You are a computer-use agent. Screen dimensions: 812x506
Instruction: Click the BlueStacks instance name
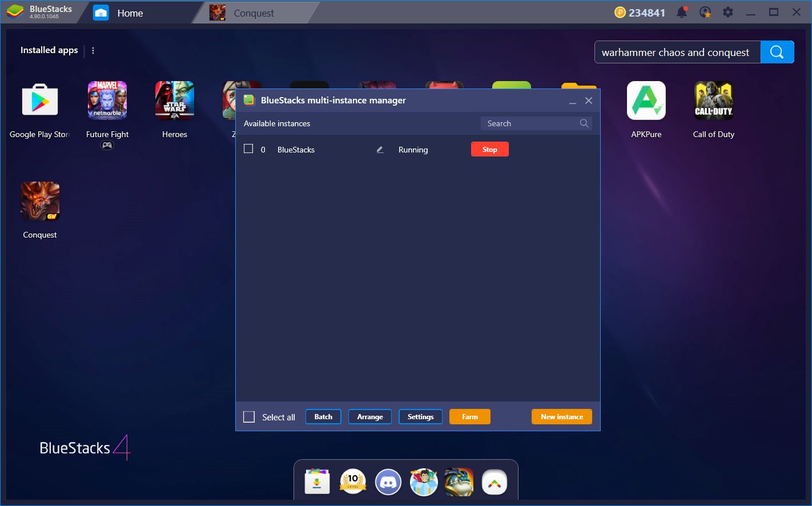point(296,150)
